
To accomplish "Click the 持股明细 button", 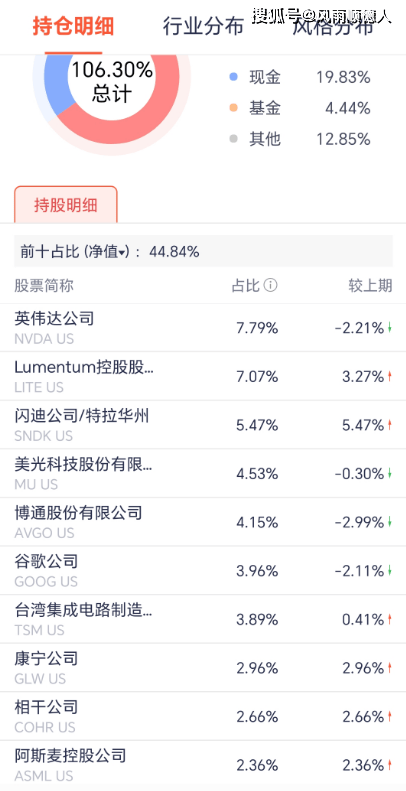I will [66, 205].
